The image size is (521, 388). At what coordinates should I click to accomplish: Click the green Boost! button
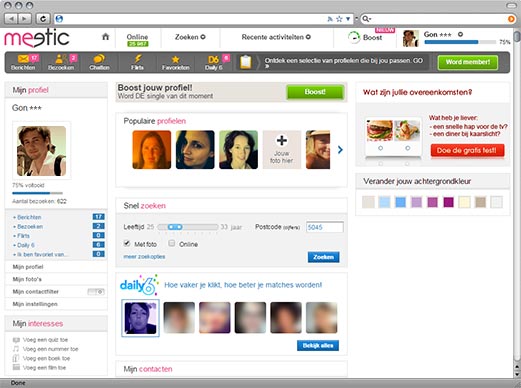[315, 92]
